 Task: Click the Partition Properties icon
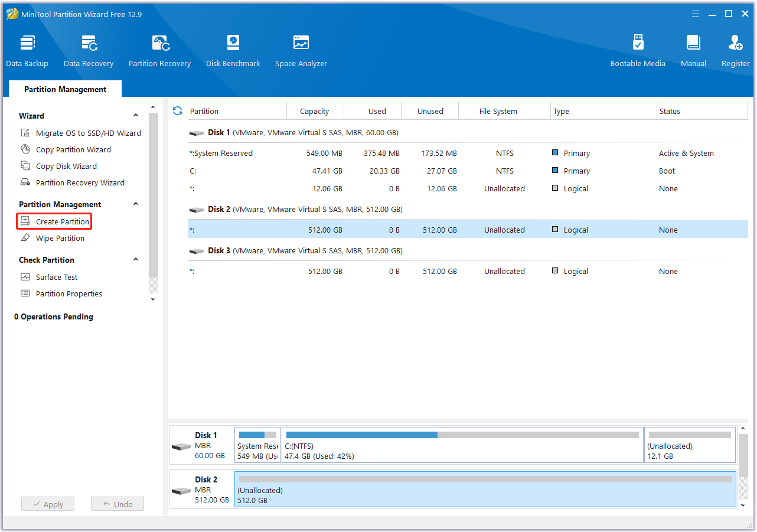tap(25, 293)
